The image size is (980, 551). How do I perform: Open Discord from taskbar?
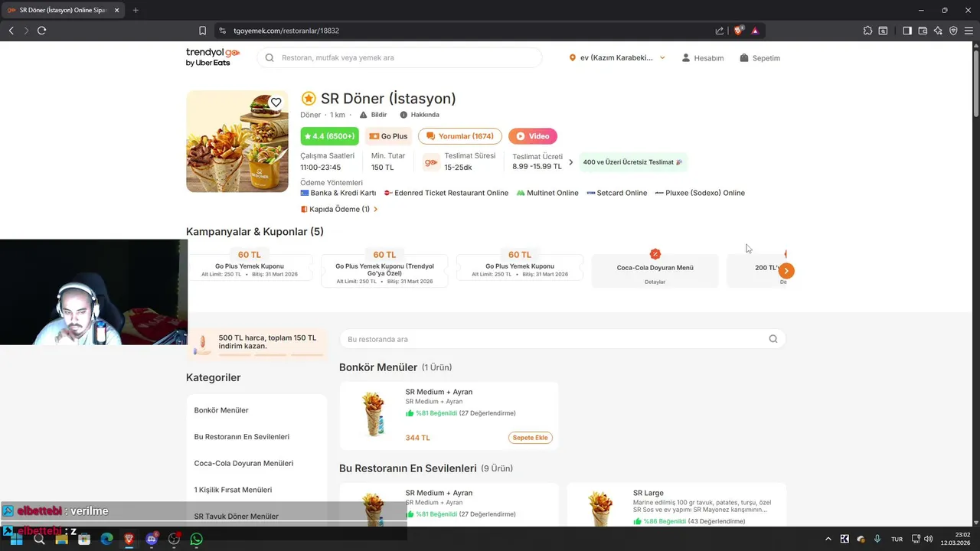point(152,539)
